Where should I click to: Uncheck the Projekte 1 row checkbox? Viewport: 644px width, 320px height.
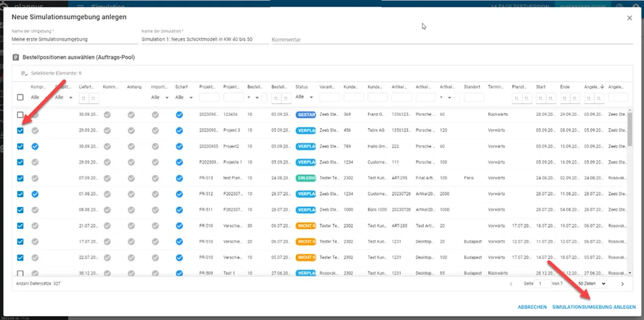coord(20,162)
